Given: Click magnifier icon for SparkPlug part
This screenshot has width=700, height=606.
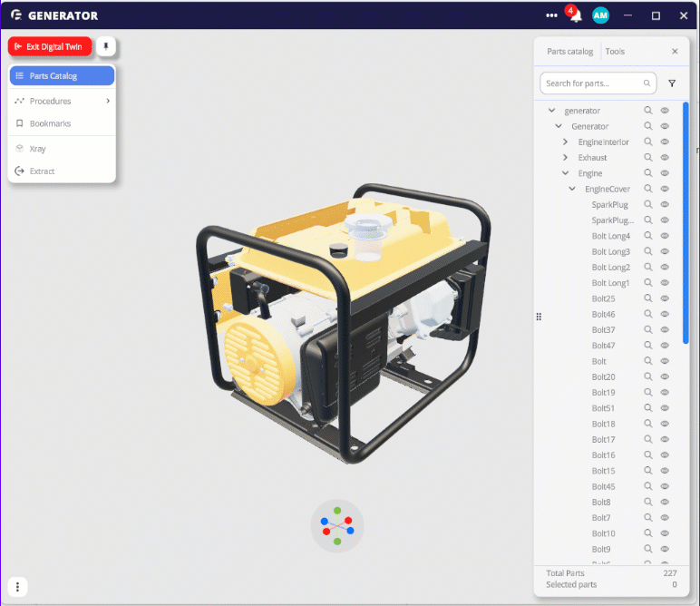Looking at the screenshot, I should click(648, 205).
